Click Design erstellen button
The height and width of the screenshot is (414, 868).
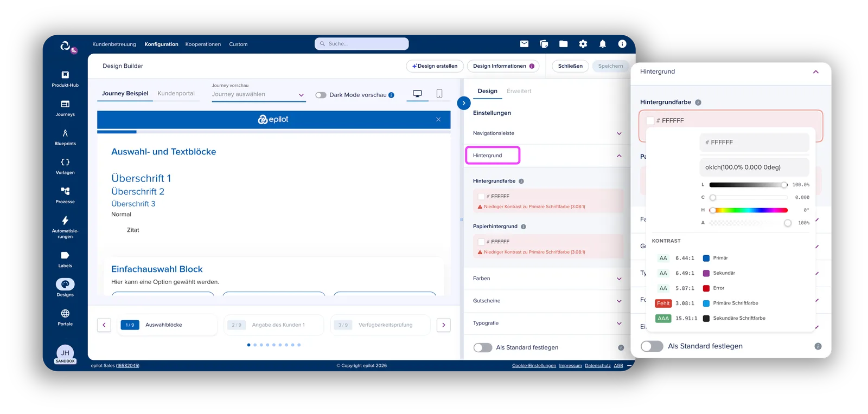coord(435,66)
